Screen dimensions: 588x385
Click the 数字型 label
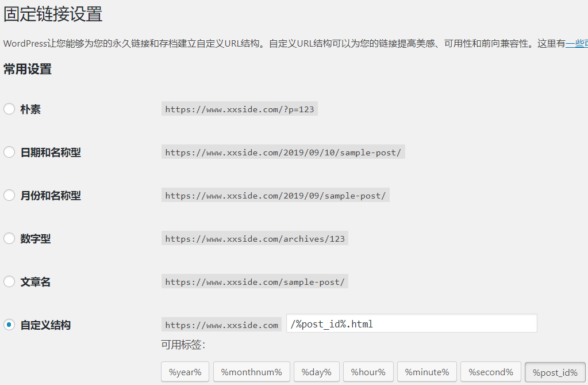(35, 238)
